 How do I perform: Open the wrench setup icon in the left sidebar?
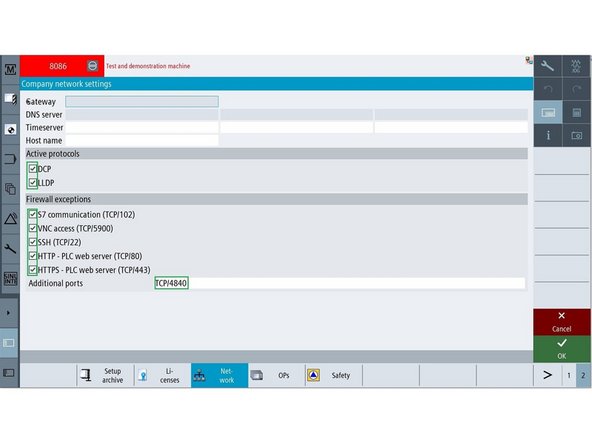pos(10,248)
